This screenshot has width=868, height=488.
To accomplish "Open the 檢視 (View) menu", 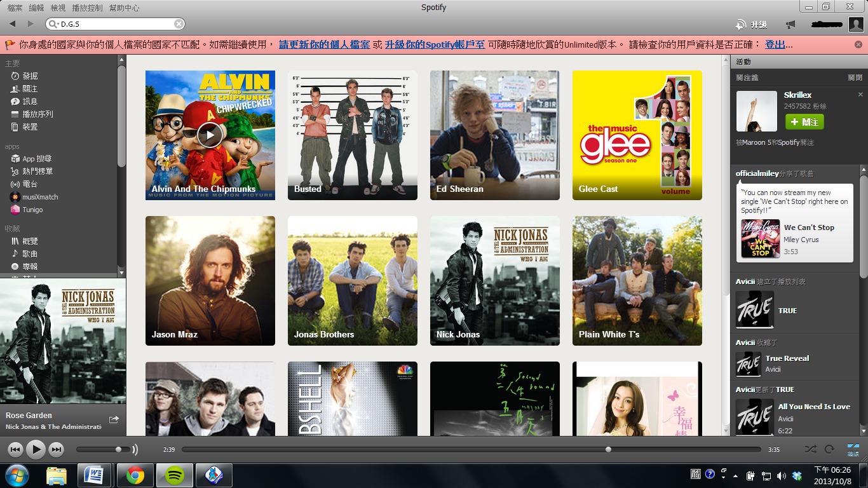I will [x=58, y=8].
